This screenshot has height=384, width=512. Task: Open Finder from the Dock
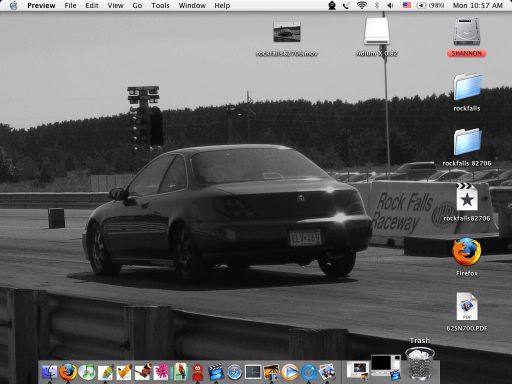[49, 372]
